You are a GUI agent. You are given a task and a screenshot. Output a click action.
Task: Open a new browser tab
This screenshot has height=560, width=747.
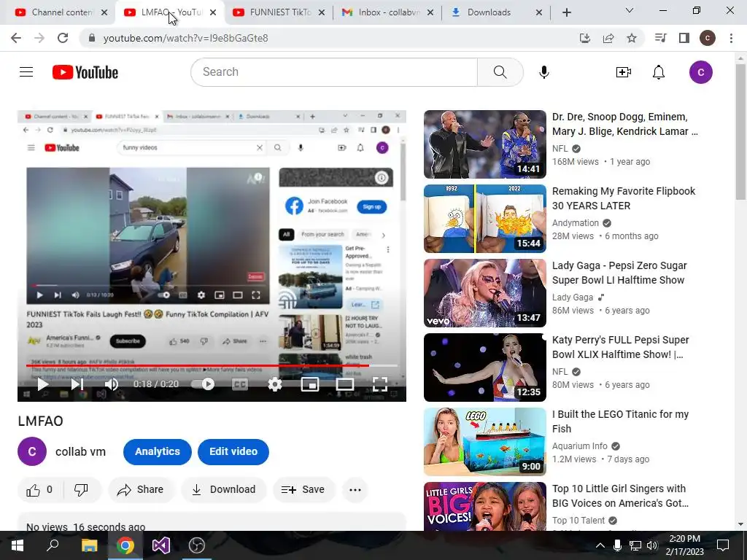tap(566, 12)
